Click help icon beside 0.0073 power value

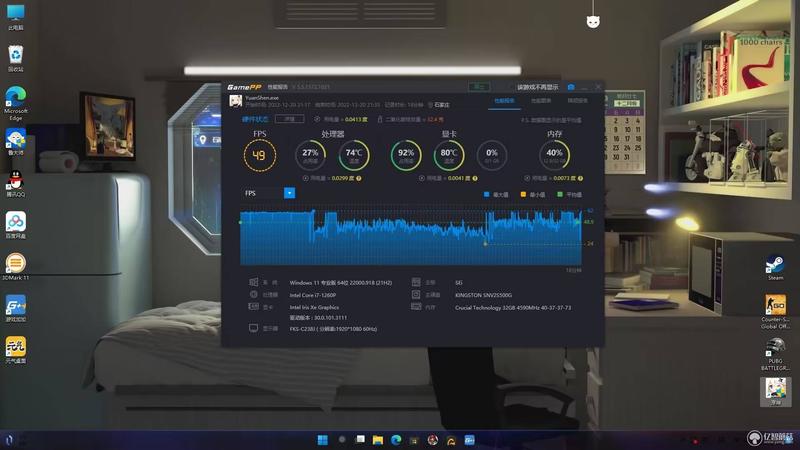click(580, 179)
